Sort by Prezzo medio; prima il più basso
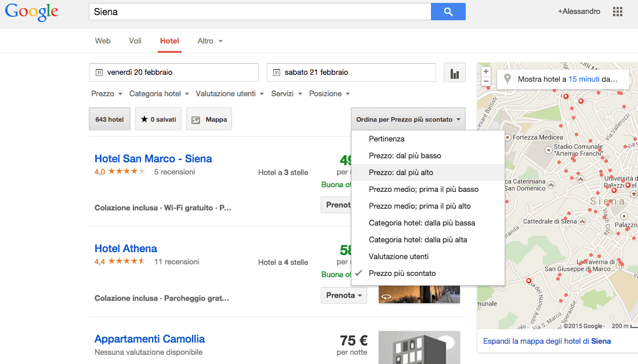 click(428, 189)
